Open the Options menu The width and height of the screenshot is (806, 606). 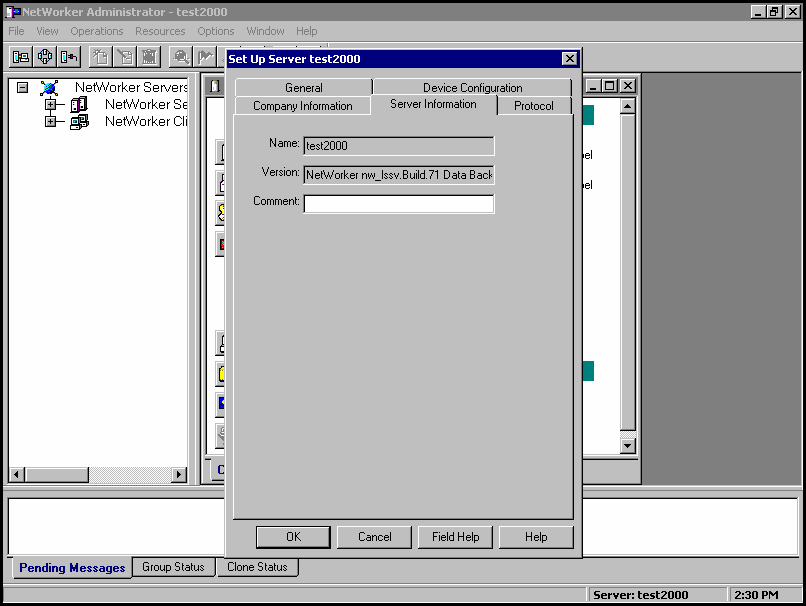[216, 31]
